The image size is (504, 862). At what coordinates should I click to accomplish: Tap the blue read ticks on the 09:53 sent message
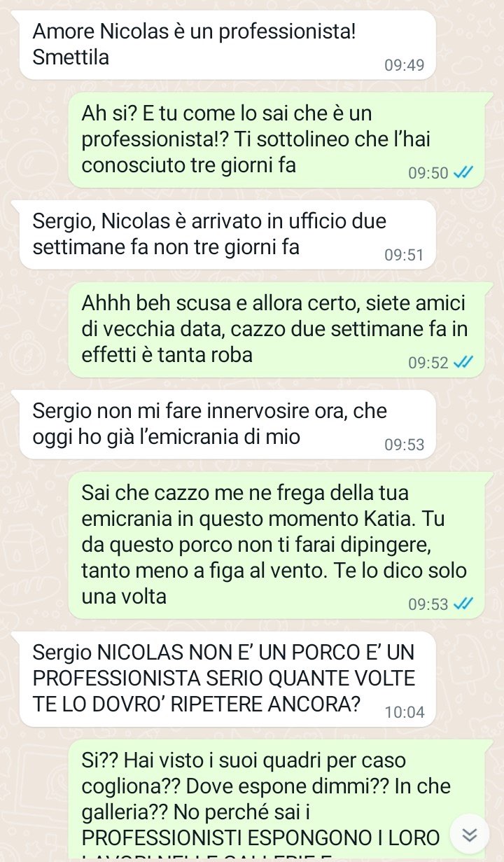pos(464,604)
